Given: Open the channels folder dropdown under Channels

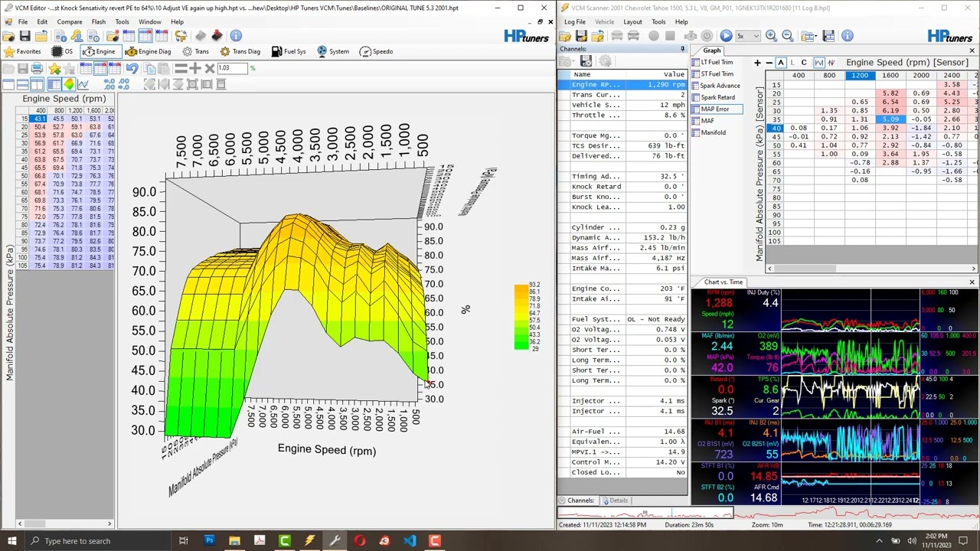Looking at the screenshot, I should (x=567, y=61).
